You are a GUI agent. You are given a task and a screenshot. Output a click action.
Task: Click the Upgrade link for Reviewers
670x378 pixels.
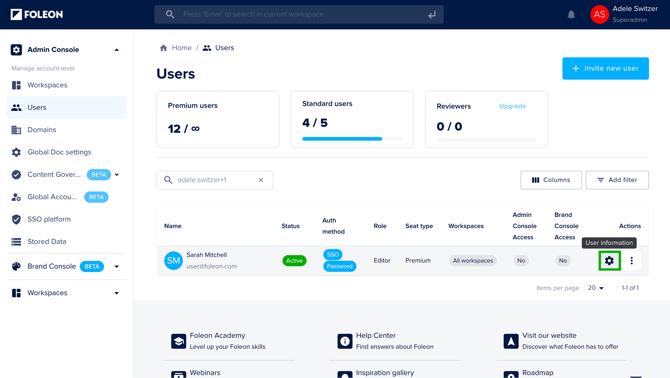coord(512,106)
